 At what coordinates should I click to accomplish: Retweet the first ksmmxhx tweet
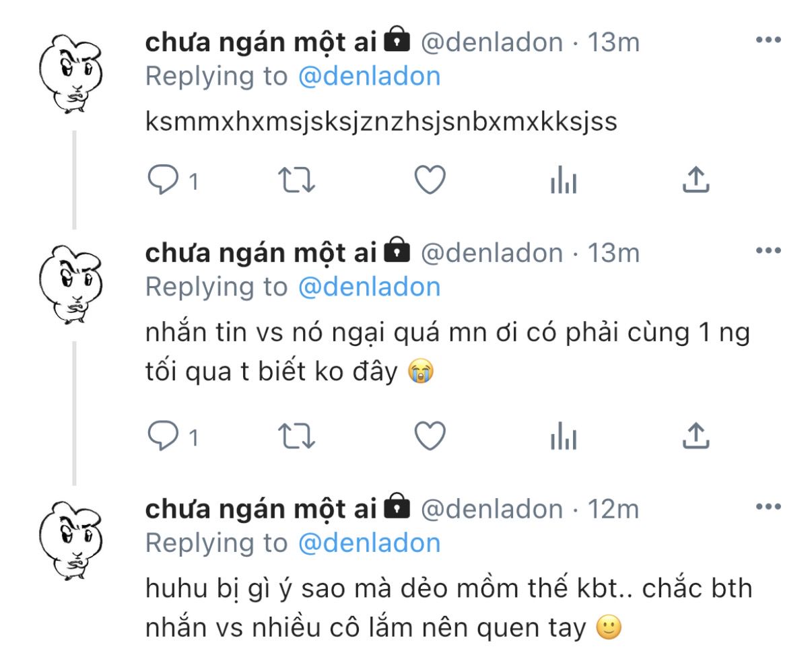point(296,180)
